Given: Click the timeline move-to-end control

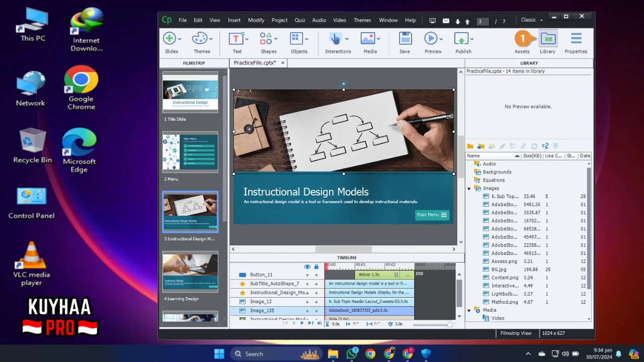Looking at the screenshot, I should tap(310, 323).
